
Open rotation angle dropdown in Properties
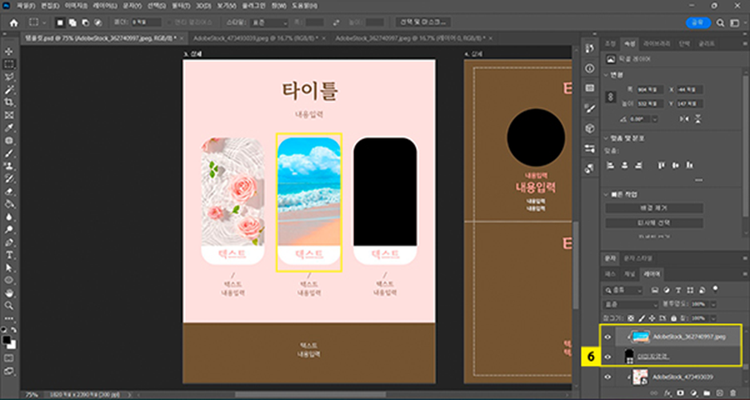click(x=655, y=119)
